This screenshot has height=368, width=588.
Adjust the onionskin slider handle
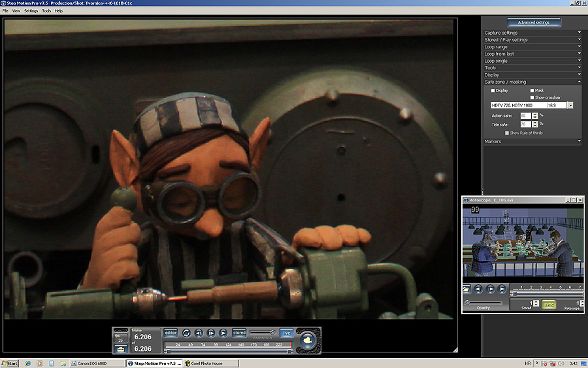coord(272,332)
